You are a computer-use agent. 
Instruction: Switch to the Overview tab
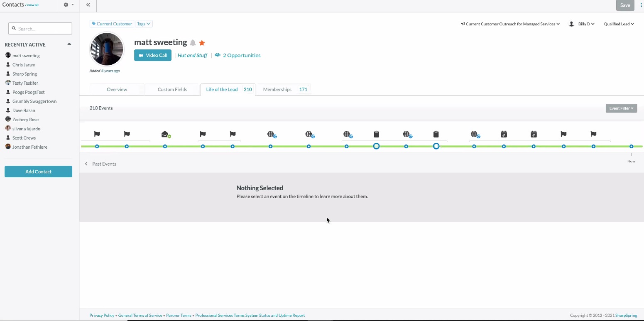pyautogui.click(x=117, y=89)
